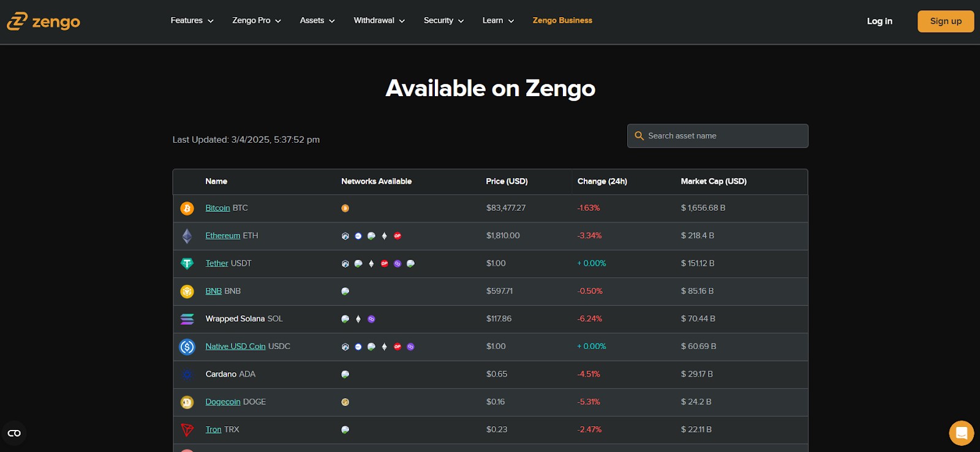Click the $ 60.69 B market cap value
The width and height of the screenshot is (980, 452).
[698, 347]
